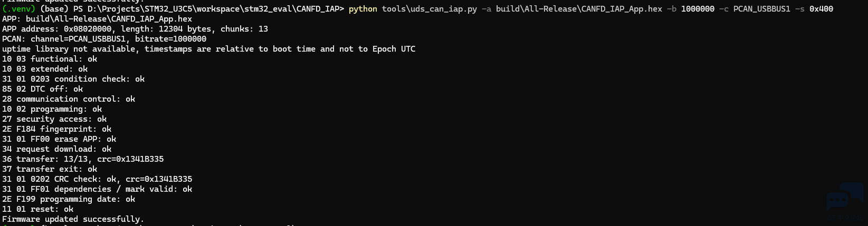Click the green (.venv) prompt prefix
868x226 pixels.
(x=18, y=9)
